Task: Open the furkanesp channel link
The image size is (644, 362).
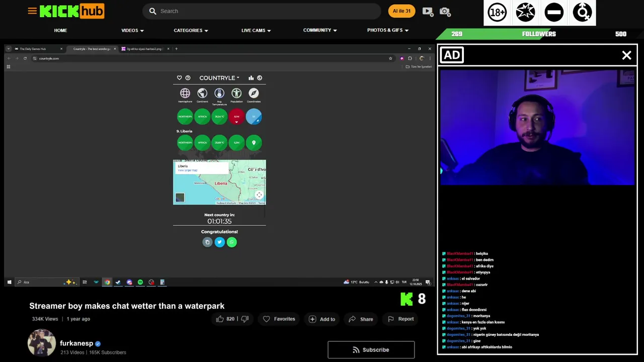Action: tap(76, 343)
